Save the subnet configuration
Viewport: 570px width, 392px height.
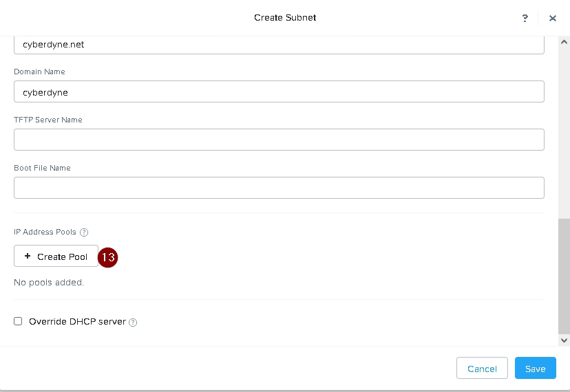pyautogui.click(x=535, y=369)
